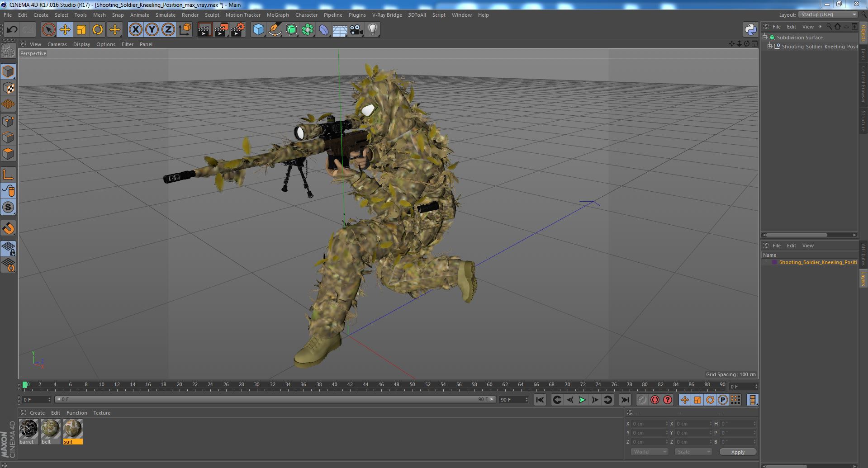Step to the next frame

[595, 400]
